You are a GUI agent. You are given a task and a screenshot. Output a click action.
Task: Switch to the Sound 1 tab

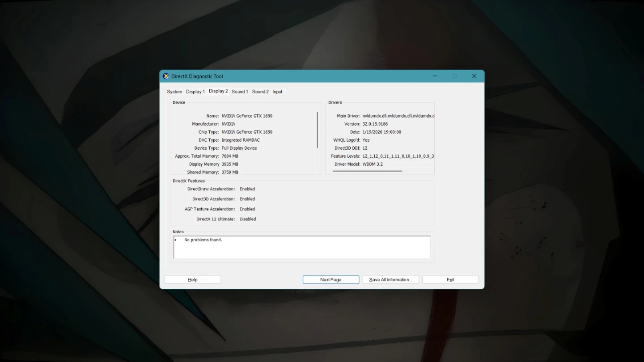click(x=240, y=92)
